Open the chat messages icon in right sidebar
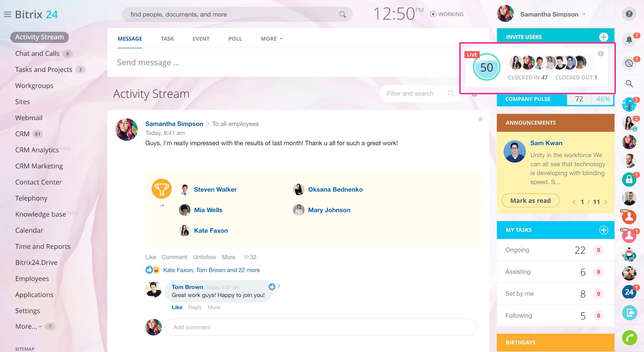The image size is (644, 352). [x=629, y=63]
